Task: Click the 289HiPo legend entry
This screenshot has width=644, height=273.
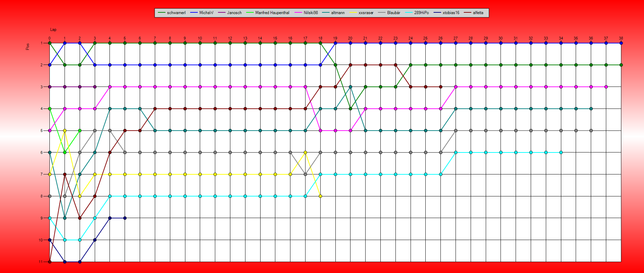Action: 417,13
